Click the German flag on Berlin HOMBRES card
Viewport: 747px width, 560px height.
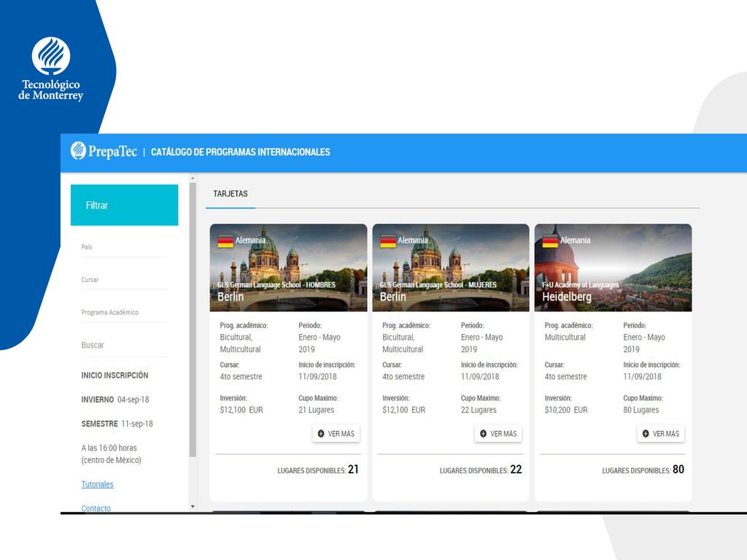[x=225, y=241]
